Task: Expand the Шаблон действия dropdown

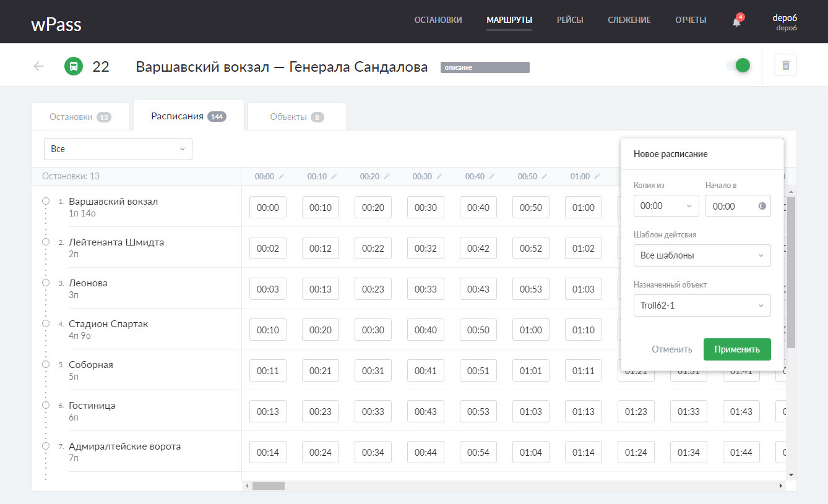Action: pyautogui.click(x=702, y=255)
